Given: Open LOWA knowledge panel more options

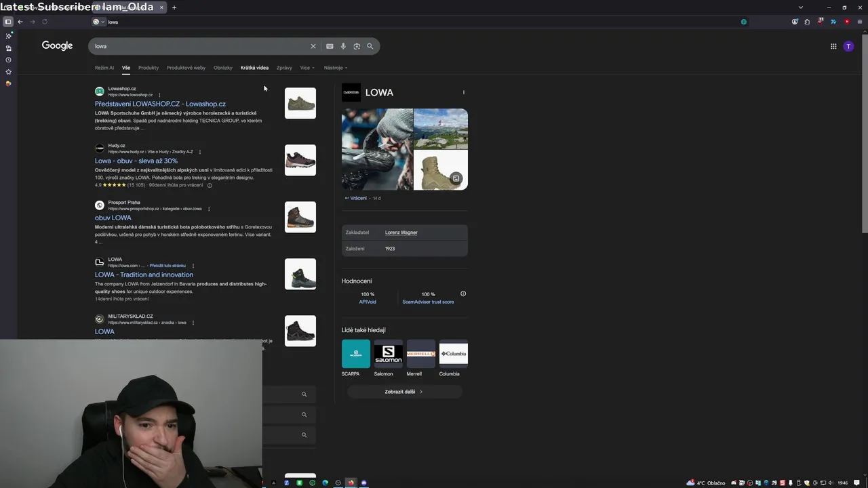Looking at the screenshot, I should pos(464,92).
